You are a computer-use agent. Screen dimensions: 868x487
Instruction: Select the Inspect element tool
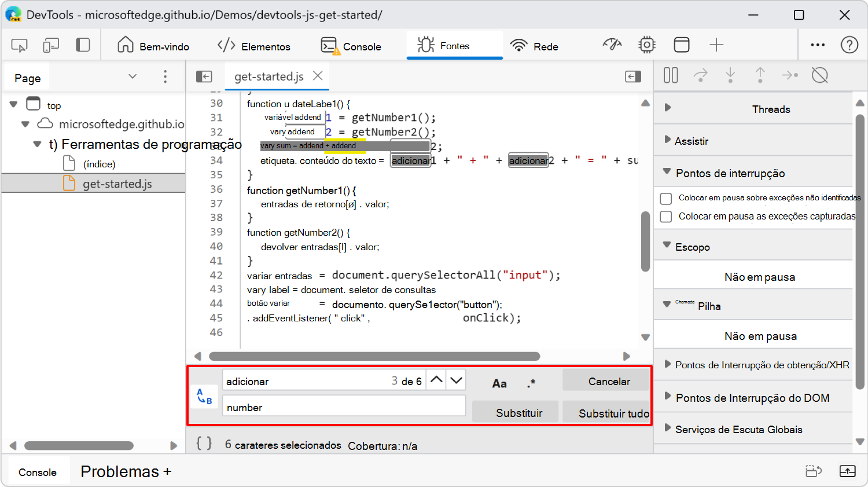(19, 45)
